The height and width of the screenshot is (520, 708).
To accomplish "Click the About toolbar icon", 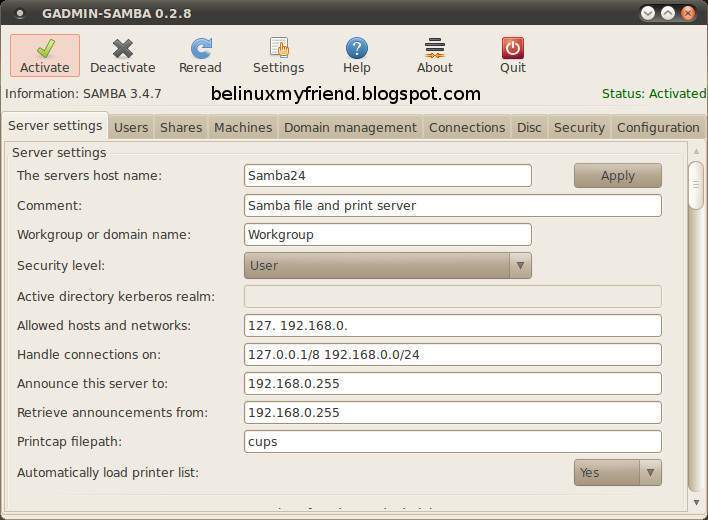I will (x=434, y=48).
